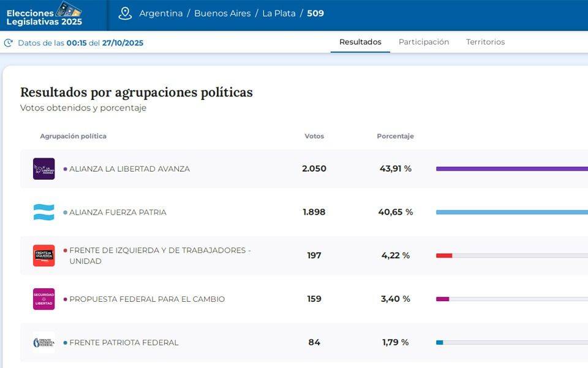Click the purple Libertad Avanza percentage bar
Screen dimensions: 588x368
pyautogui.click(x=511, y=169)
